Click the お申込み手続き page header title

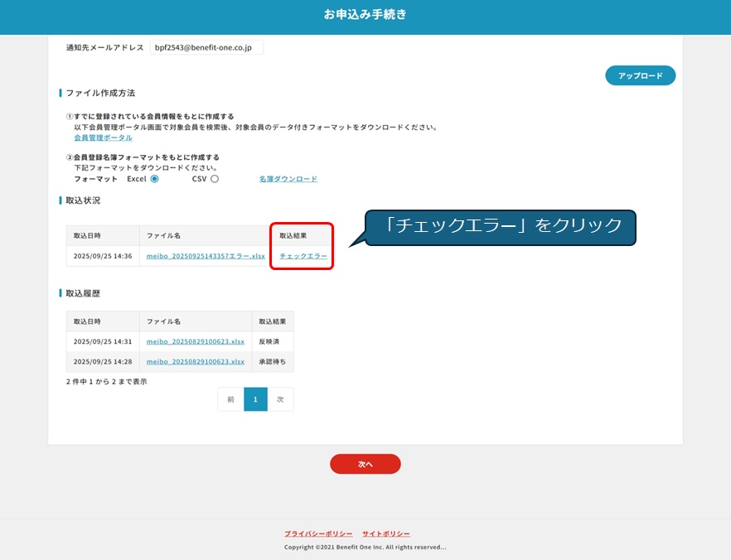365,15
